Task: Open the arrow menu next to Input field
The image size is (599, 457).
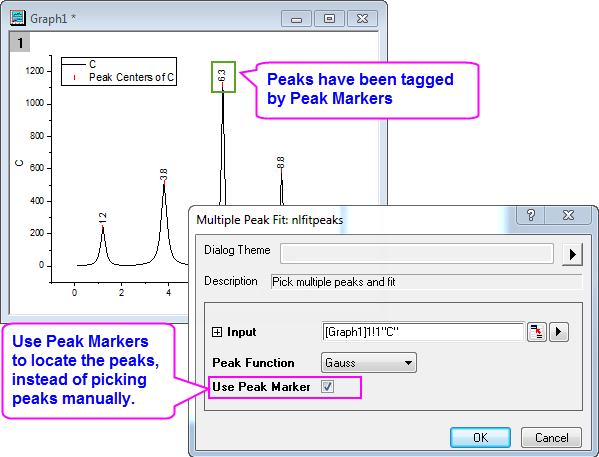Action: pyautogui.click(x=559, y=332)
